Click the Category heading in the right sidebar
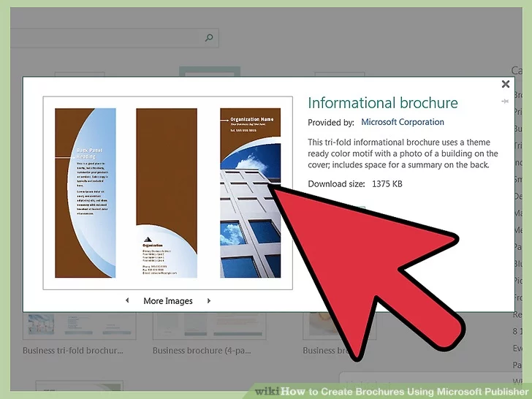This screenshot has width=532, height=399. (520, 71)
